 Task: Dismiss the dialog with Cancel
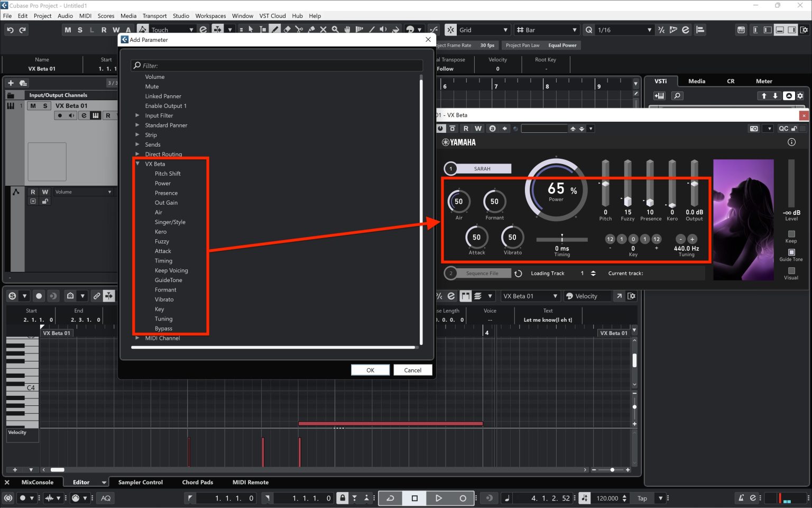tap(412, 369)
